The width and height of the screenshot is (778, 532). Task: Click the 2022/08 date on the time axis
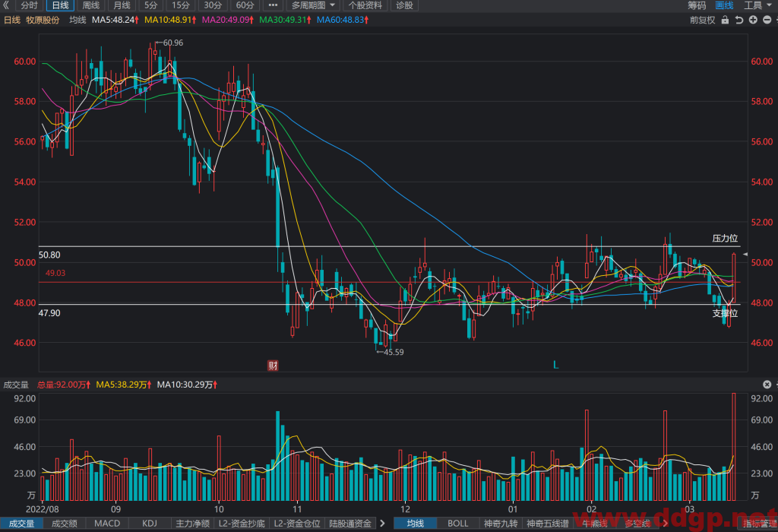[43, 509]
